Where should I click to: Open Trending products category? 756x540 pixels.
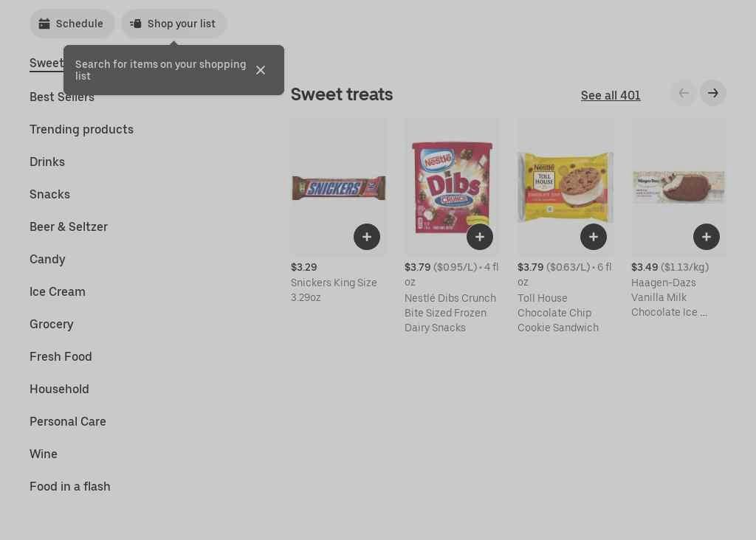[x=81, y=129]
